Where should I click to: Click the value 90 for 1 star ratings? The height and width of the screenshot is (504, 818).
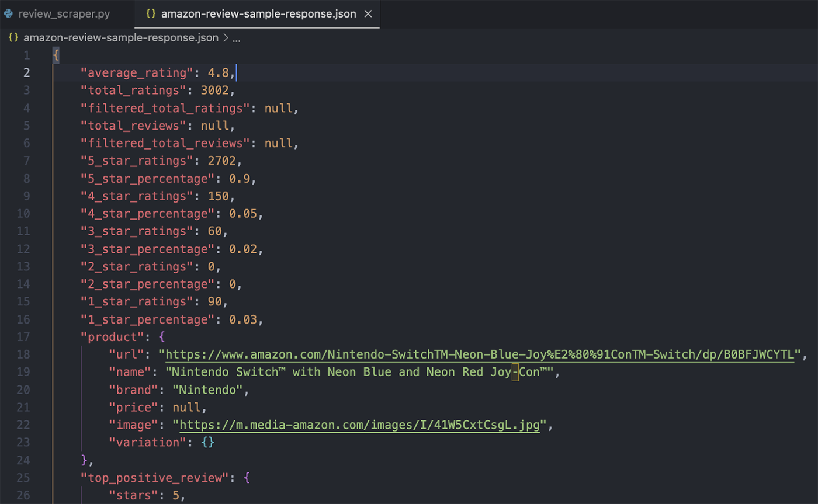[x=215, y=302]
